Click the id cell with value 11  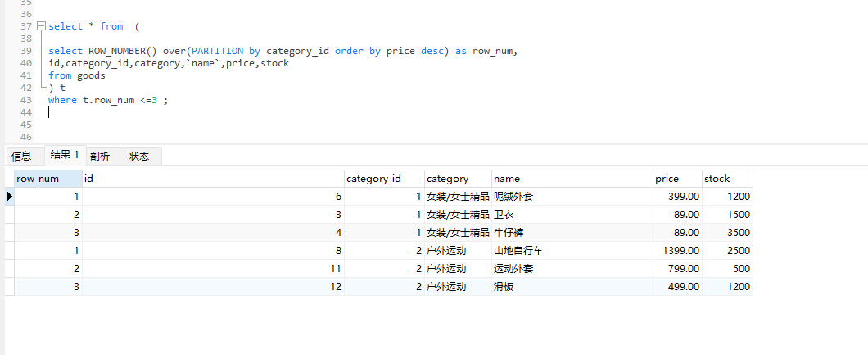[x=213, y=269]
